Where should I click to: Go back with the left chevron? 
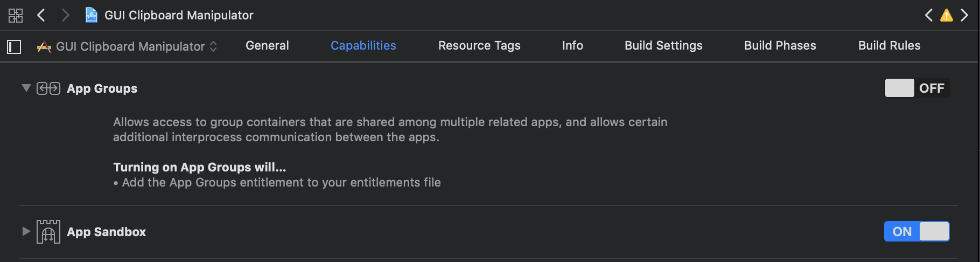tap(41, 15)
